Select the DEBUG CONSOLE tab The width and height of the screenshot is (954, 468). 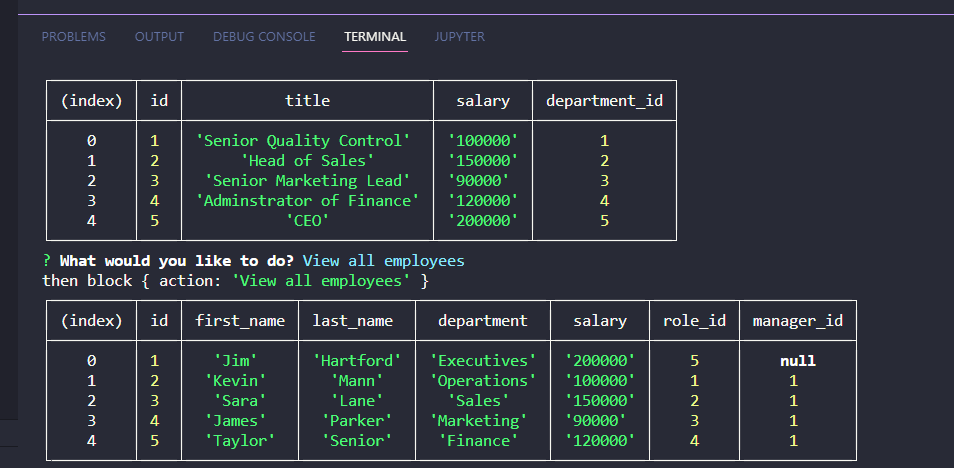[264, 37]
